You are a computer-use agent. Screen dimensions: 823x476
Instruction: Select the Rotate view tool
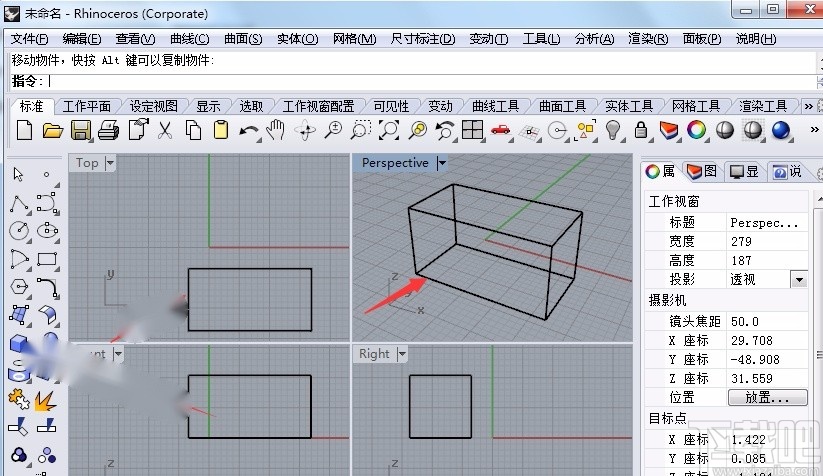[x=305, y=130]
